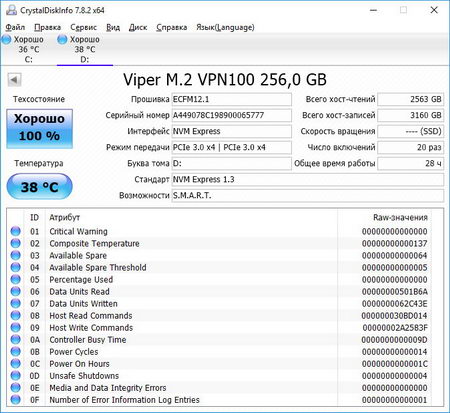This screenshot has width=450, height=413.
Task: Click status orb beside Percentage Used
Action: click(15, 279)
